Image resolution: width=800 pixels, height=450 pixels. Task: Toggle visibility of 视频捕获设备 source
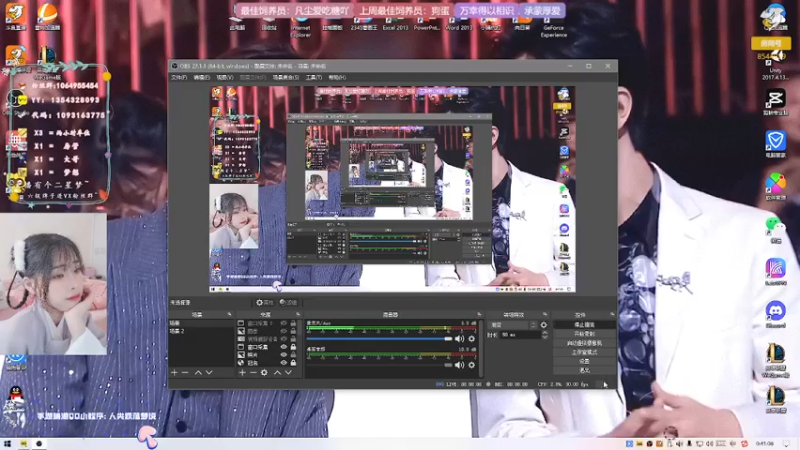click(284, 339)
